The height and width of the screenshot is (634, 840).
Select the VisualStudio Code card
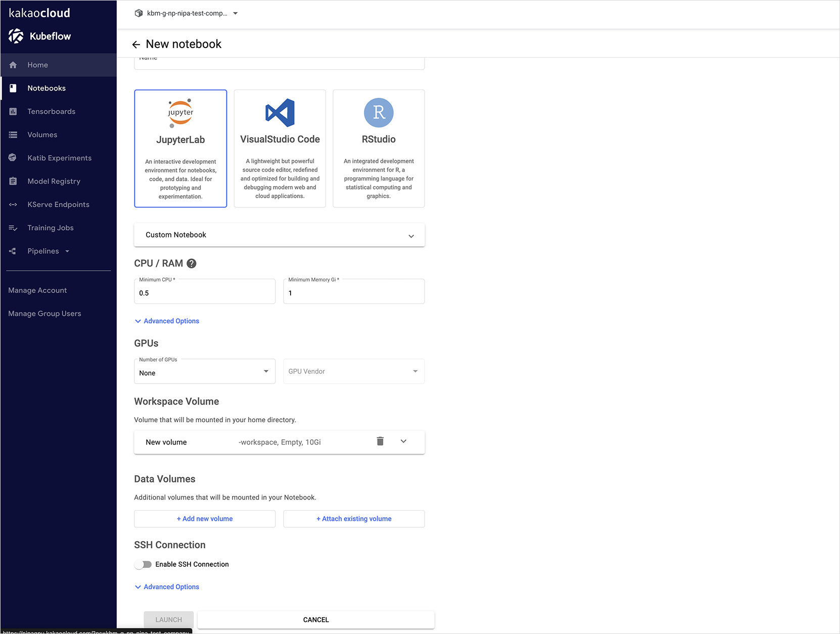pos(280,149)
